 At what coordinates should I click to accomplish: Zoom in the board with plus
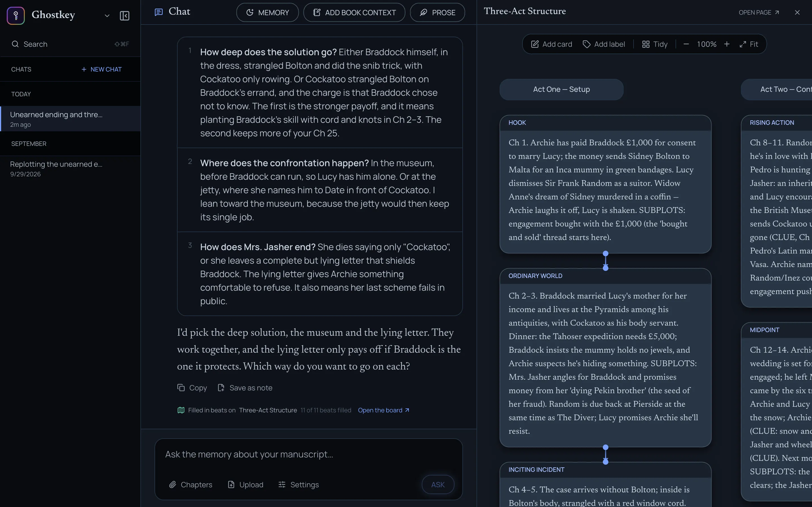(727, 44)
